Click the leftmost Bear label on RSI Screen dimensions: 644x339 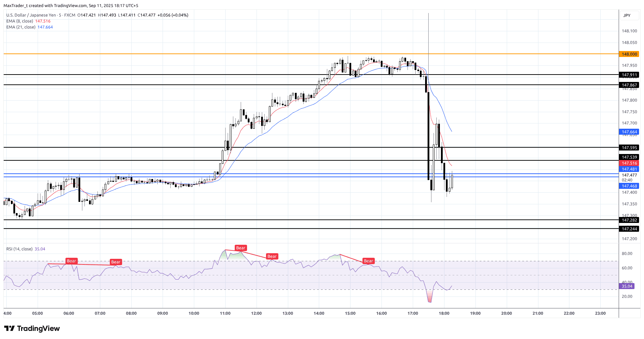(71, 261)
